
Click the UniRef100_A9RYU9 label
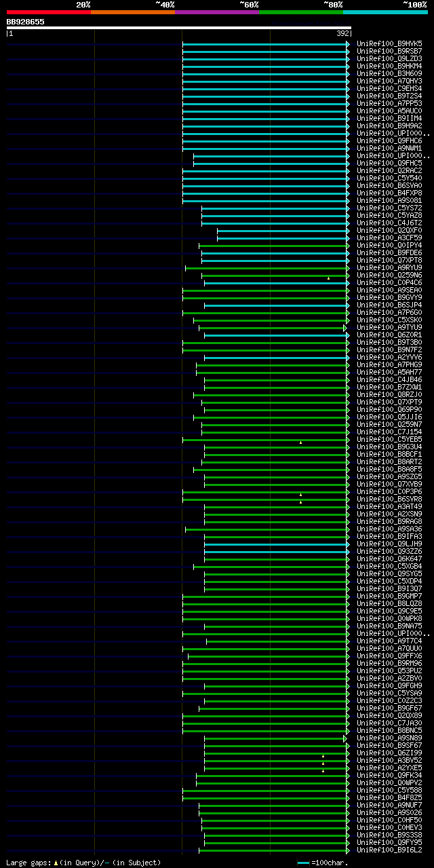pyautogui.click(x=389, y=267)
